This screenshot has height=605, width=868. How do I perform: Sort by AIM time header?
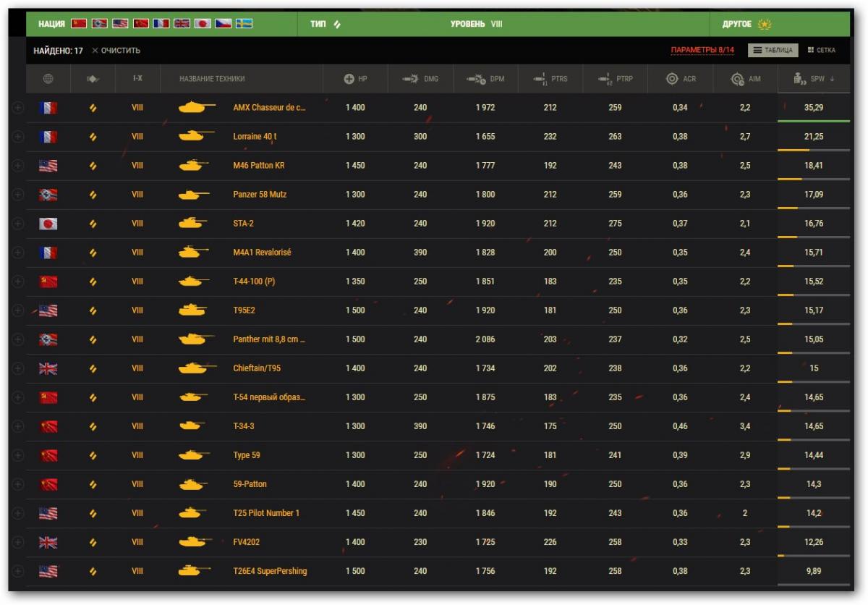(x=746, y=79)
